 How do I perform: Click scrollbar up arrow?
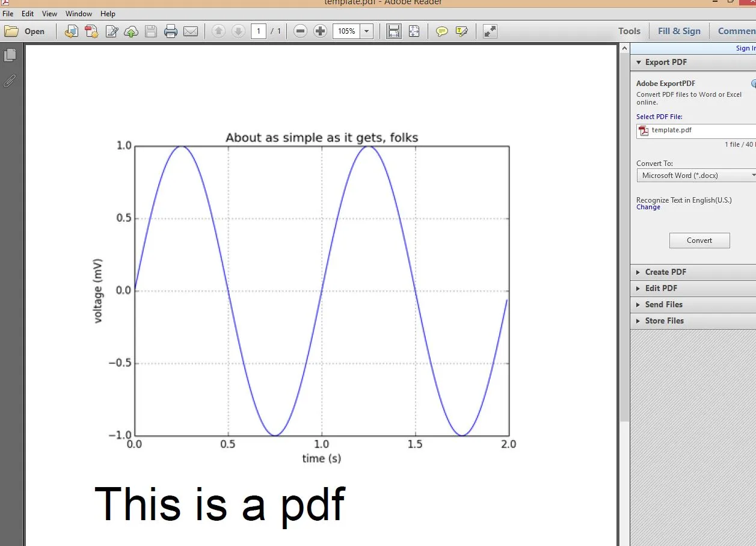(624, 48)
